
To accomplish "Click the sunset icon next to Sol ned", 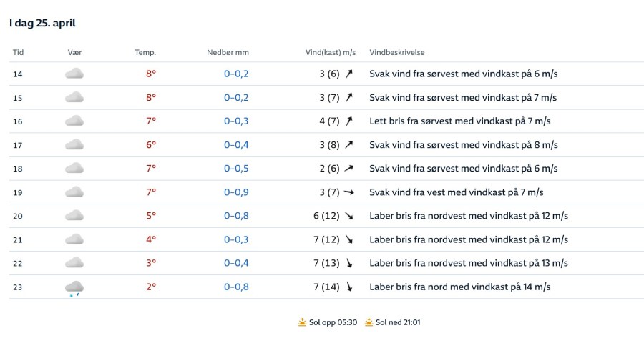I will [369, 322].
